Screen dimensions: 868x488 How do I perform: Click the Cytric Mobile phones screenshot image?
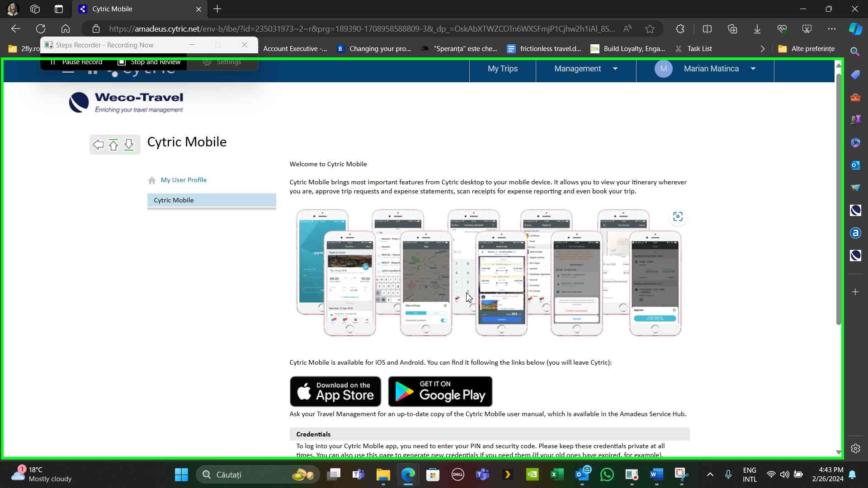488,272
